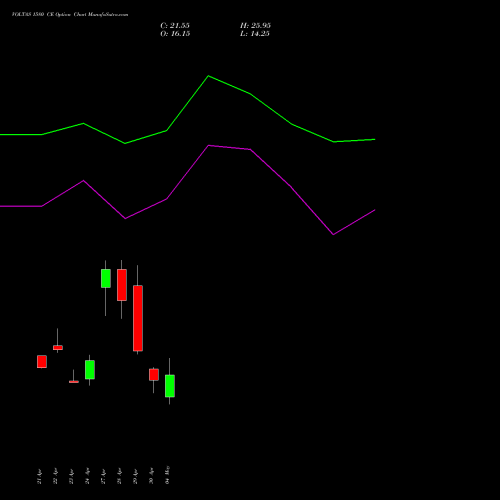Click the tall red candlestick for 29 Apr
The image size is (500, 500).
pos(138,318)
